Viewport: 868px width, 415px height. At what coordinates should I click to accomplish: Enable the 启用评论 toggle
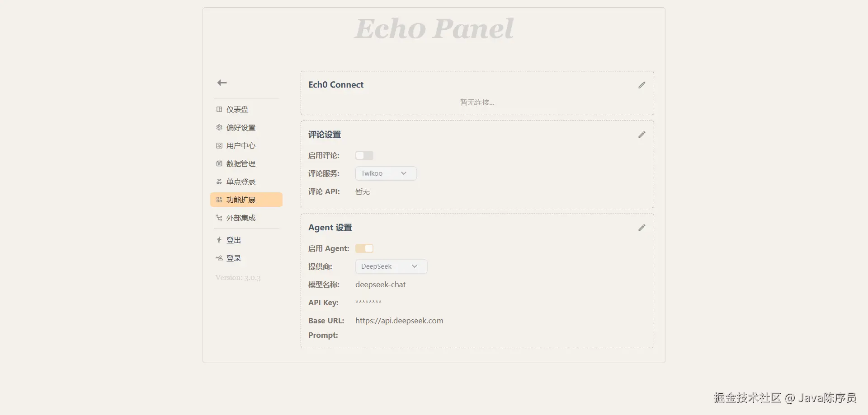click(x=364, y=155)
